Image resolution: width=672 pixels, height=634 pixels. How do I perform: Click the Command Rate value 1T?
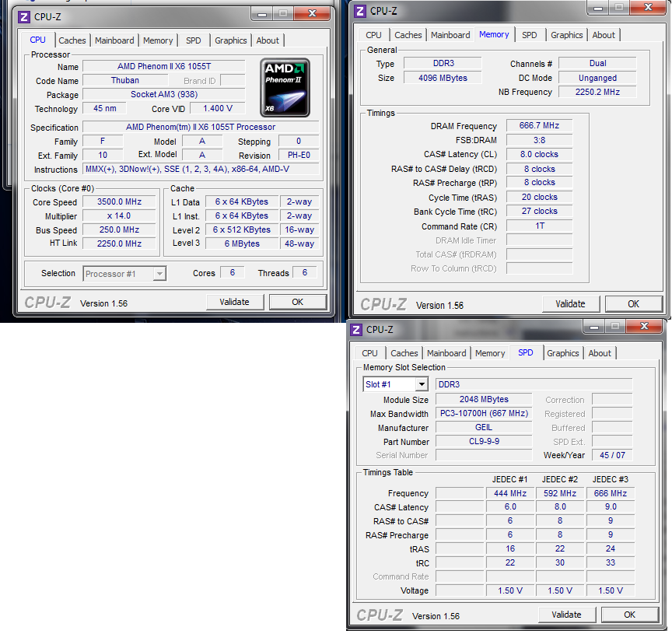[539, 226]
